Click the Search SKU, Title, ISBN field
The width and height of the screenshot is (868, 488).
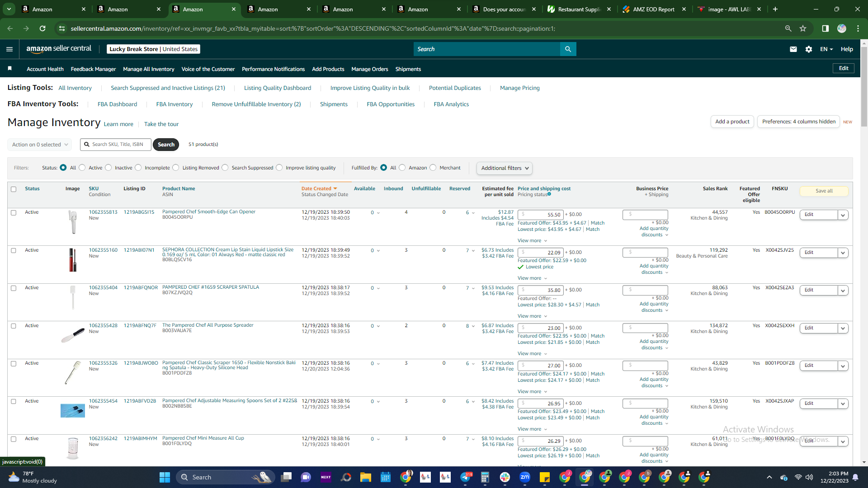click(116, 145)
